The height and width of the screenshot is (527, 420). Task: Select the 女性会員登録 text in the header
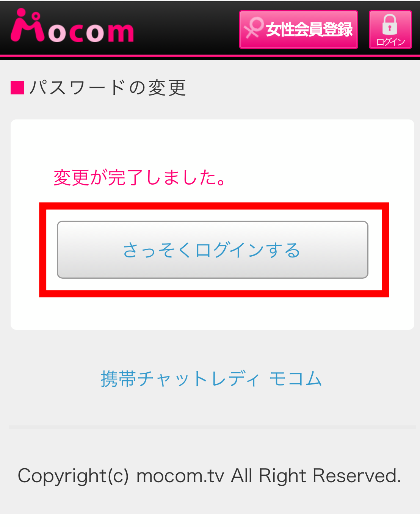coord(309,29)
